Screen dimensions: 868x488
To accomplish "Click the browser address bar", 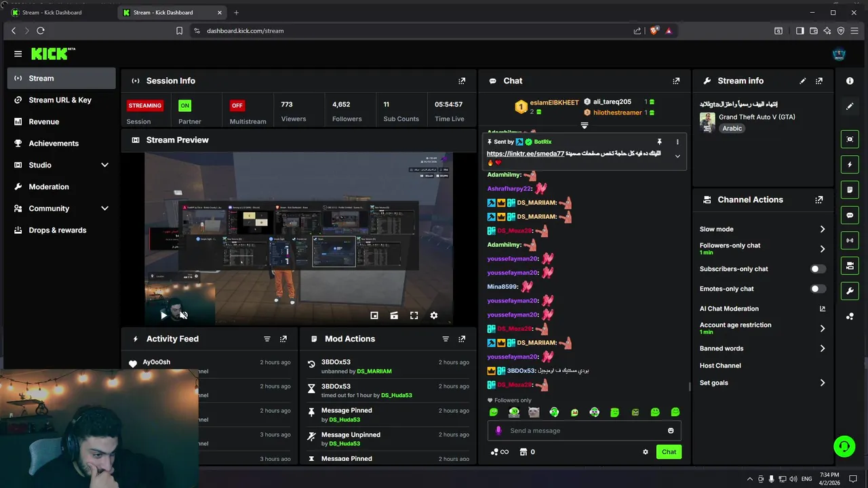I will (x=414, y=30).
